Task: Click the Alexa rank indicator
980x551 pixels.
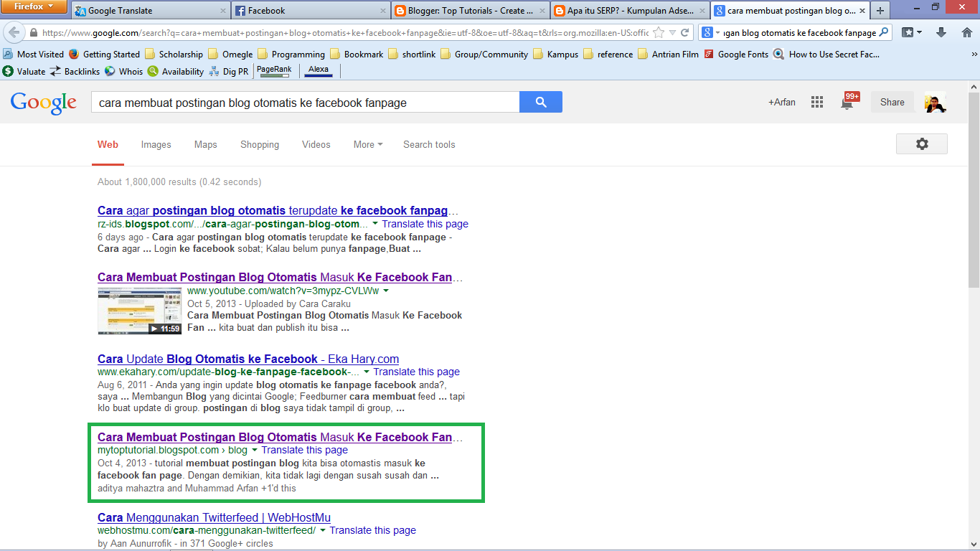Action: click(318, 70)
